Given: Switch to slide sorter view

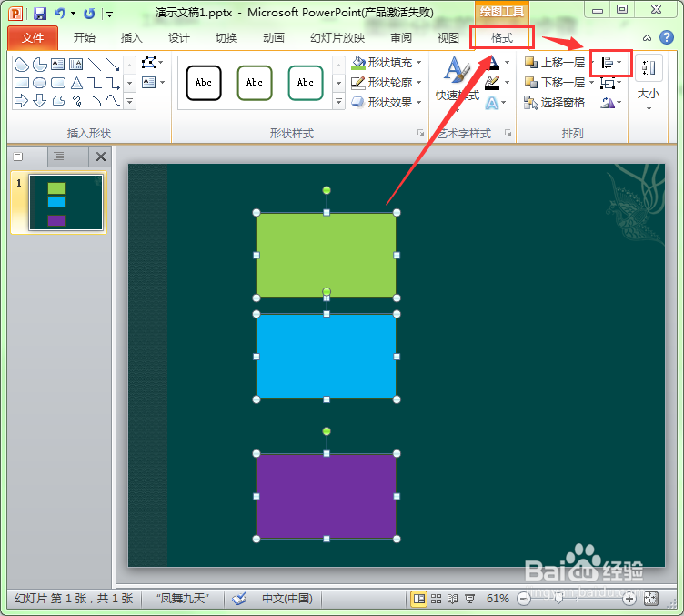Looking at the screenshot, I should pos(436,599).
